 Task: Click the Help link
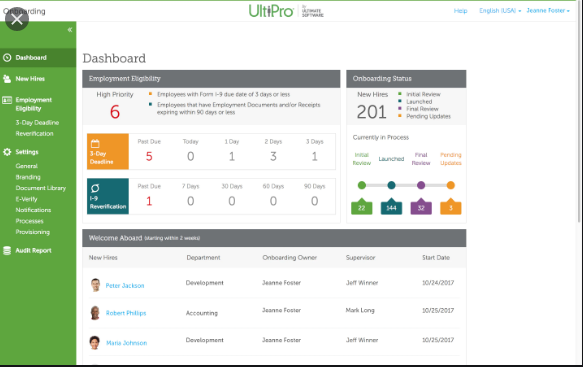pos(460,11)
